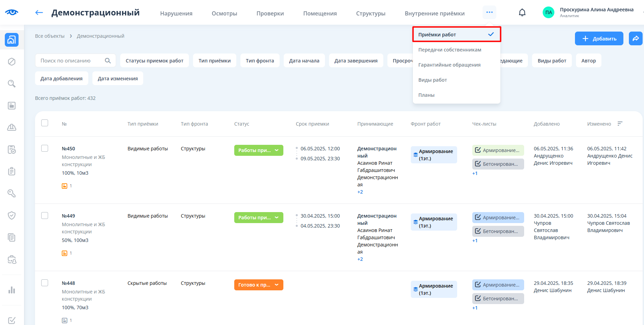Open the three-dots more menu
The height and width of the screenshot is (325, 644).
click(489, 12)
